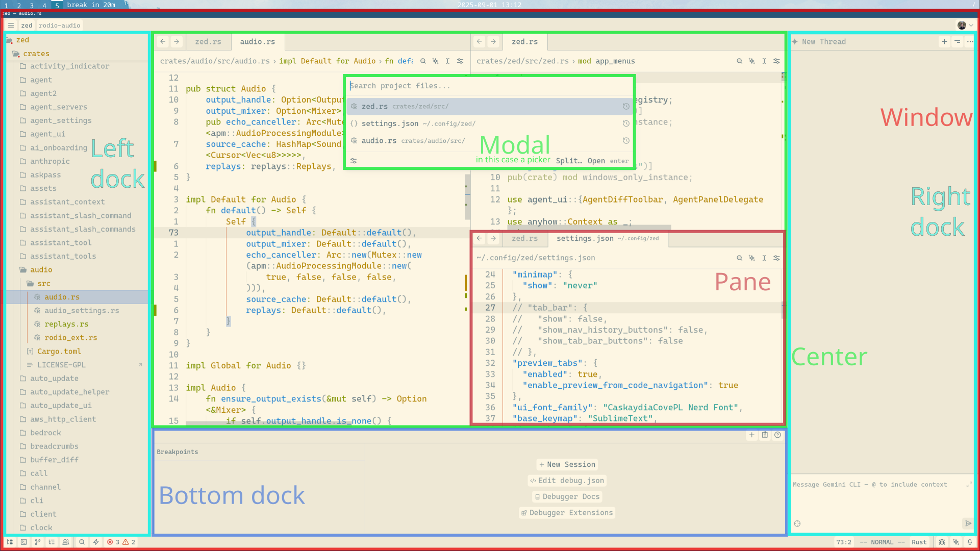Click selection cursor icon in settings.json toolbar
Viewport: 980px width, 551px height.
tap(764, 258)
